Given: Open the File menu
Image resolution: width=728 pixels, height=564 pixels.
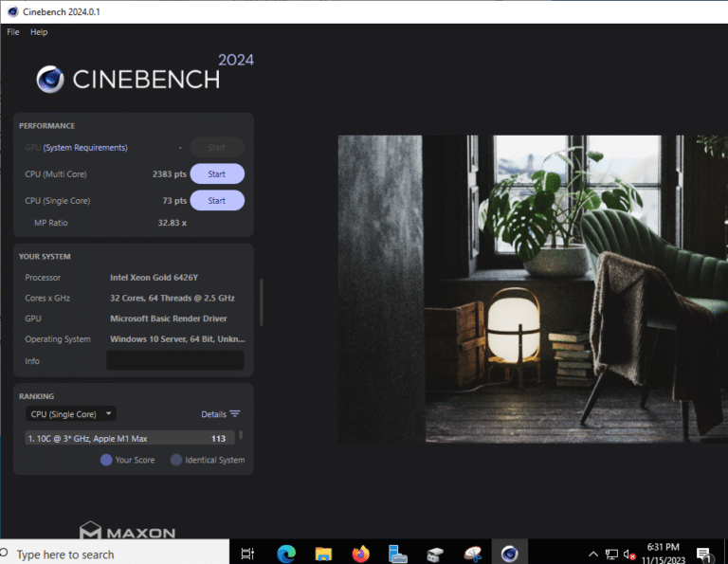Looking at the screenshot, I should 13,32.
